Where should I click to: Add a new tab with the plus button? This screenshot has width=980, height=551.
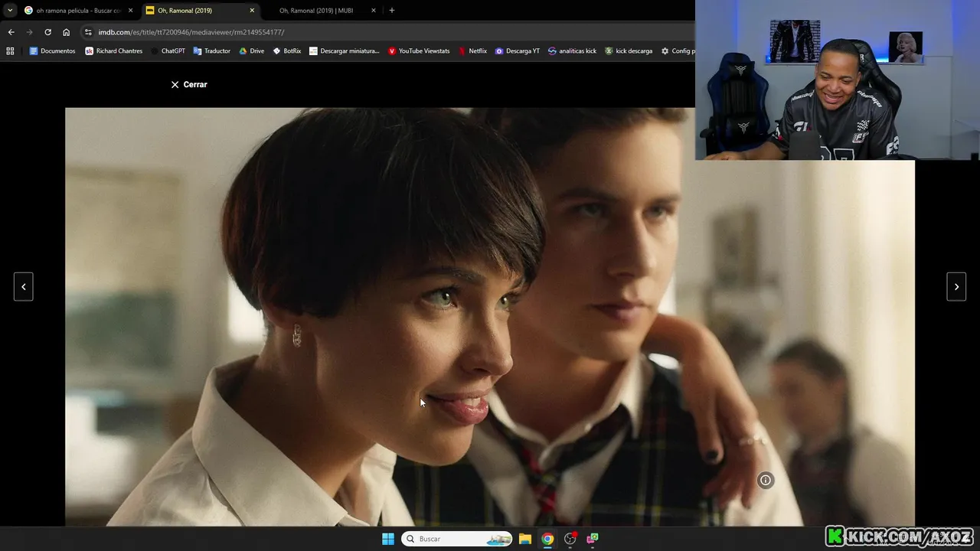(x=392, y=11)
